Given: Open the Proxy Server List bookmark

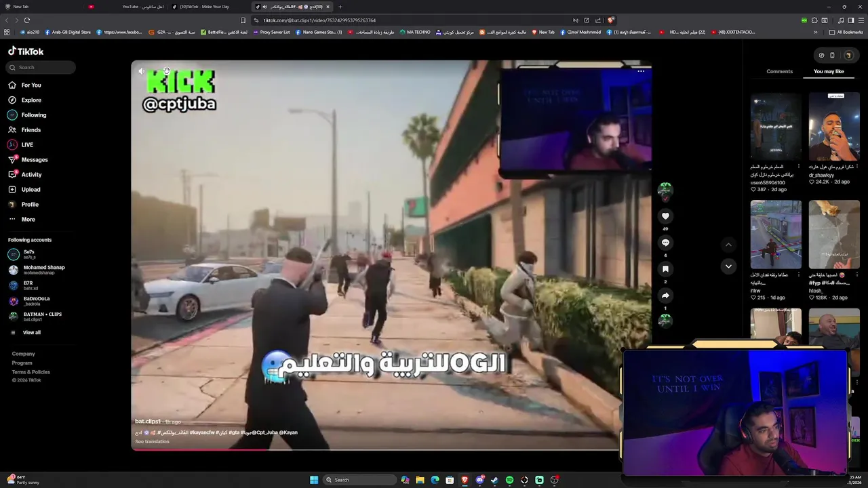Looking at the screenshot, I should (x=271, y=32).
